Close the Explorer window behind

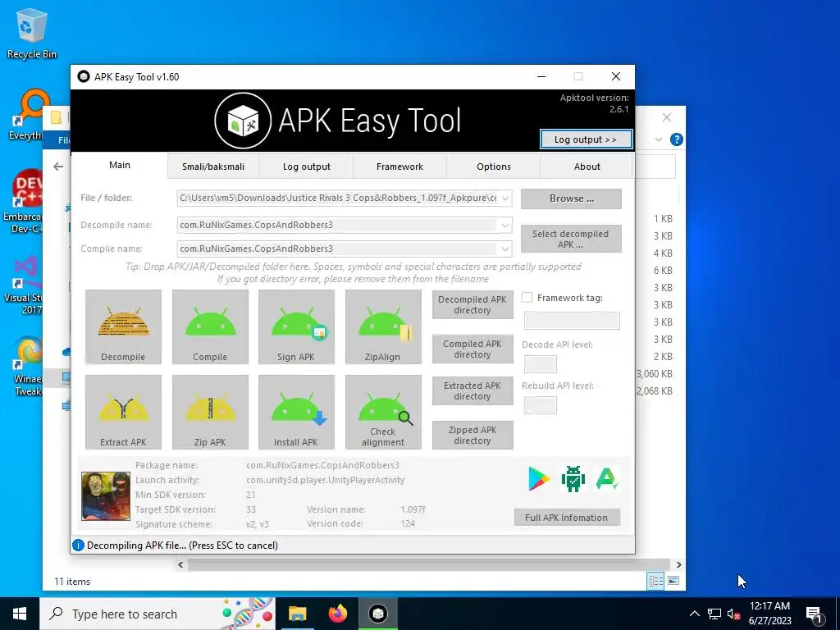667,117
